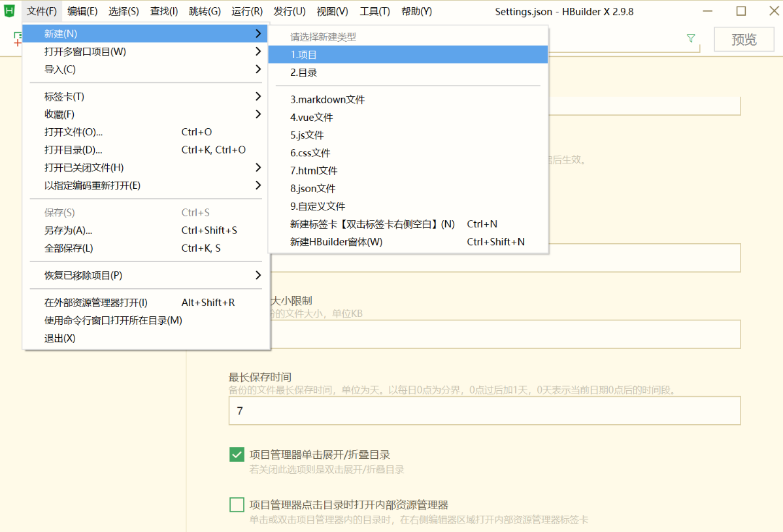Choose 在外部资源管理器打开(I) menu entry
The image size is (783, 532).
pos(146,302)
